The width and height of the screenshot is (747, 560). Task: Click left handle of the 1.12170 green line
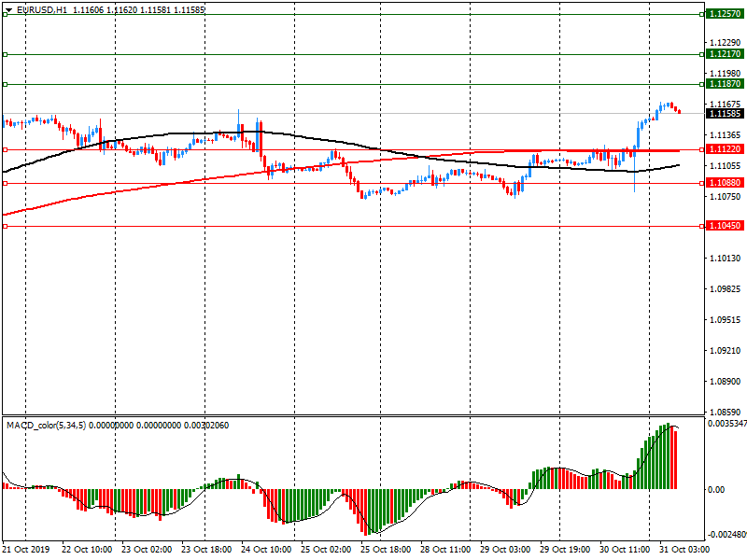pos(5,54)
